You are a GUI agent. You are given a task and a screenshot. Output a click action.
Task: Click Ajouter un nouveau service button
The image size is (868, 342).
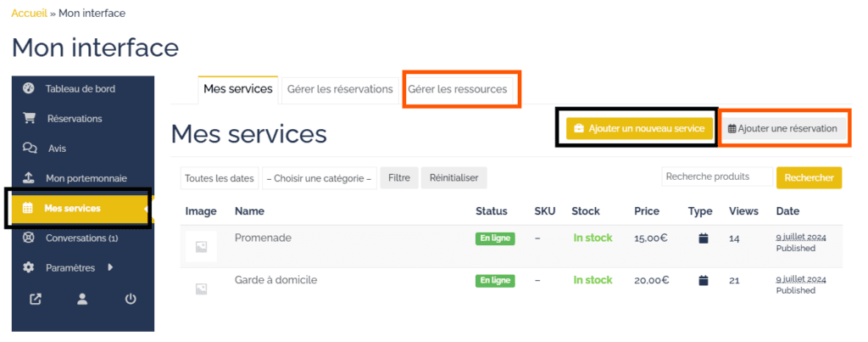tap(639, 128)
